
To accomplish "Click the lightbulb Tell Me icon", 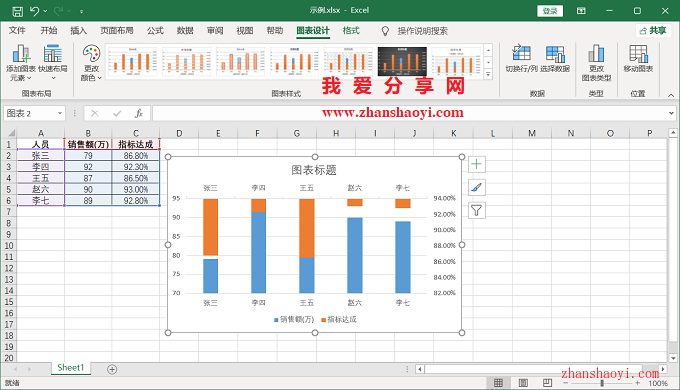I will click(x=385, y=31).
